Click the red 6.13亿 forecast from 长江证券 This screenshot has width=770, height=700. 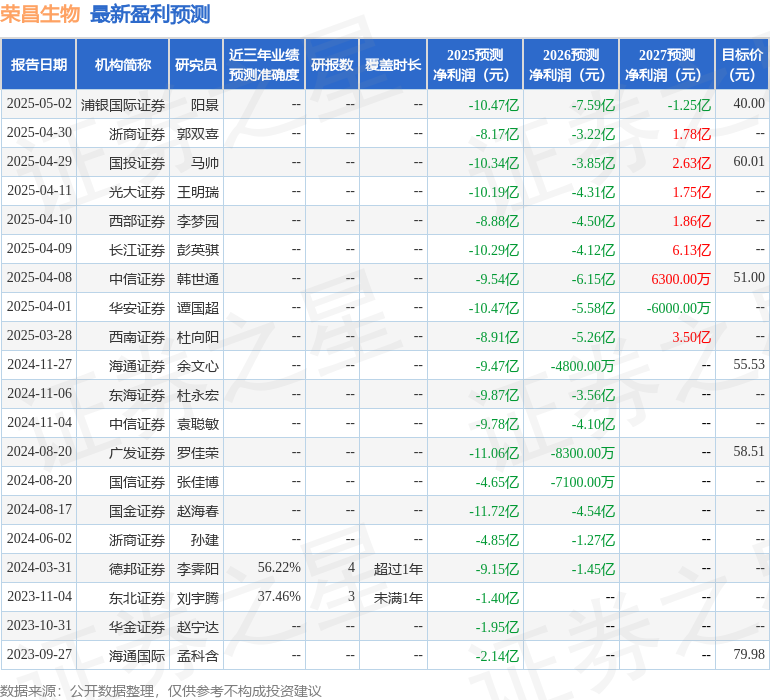[x=690, y=249]
